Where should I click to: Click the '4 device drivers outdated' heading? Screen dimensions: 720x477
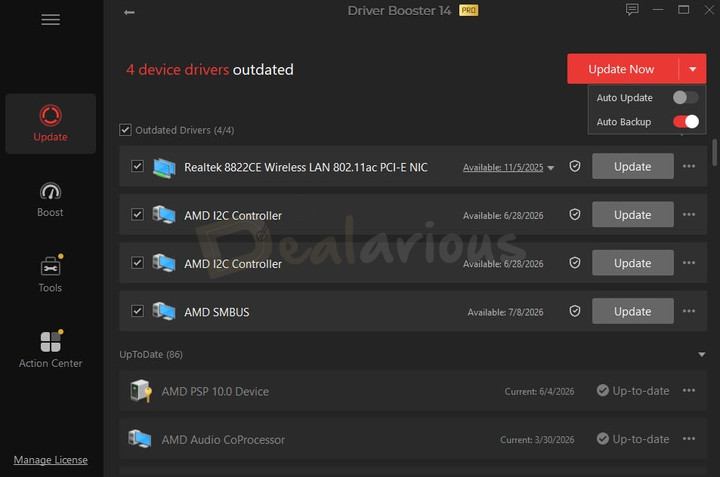[x=210, y=69]
